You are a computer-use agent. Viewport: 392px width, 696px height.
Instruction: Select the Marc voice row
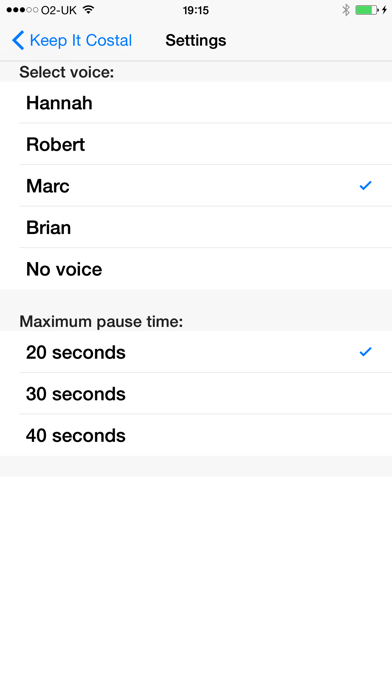[x=196, y=186]
